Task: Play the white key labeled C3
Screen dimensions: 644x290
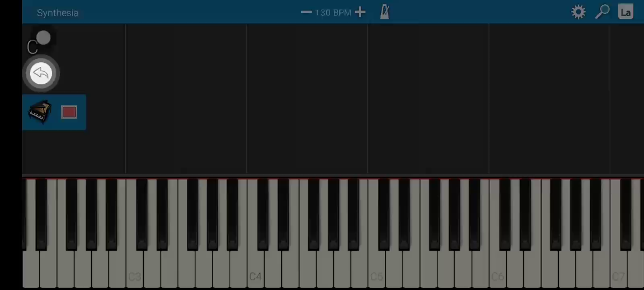Action: pyautogui.click(x=134, y=234)
